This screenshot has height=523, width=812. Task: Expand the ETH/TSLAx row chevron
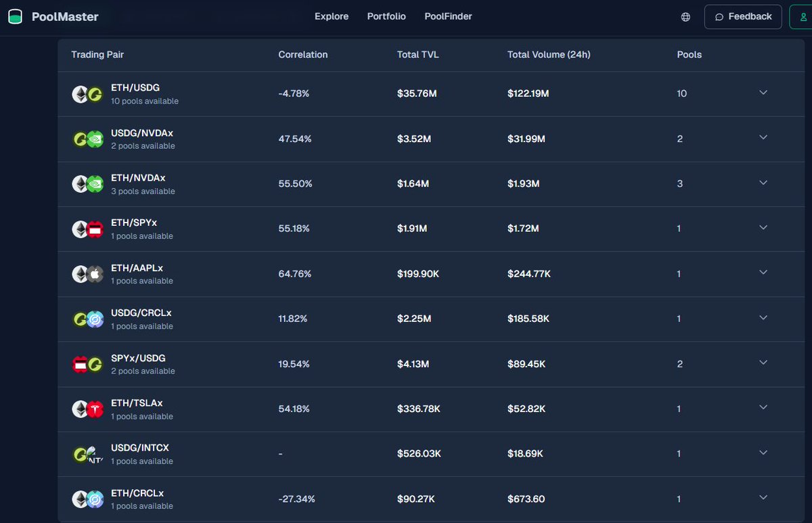tap(763, 407)
